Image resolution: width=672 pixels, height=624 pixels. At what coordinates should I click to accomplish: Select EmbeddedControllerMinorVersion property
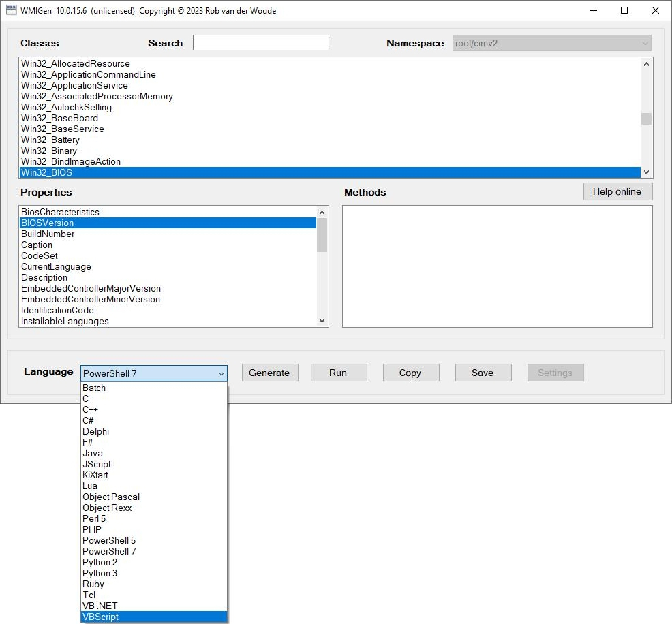point(168,299)
